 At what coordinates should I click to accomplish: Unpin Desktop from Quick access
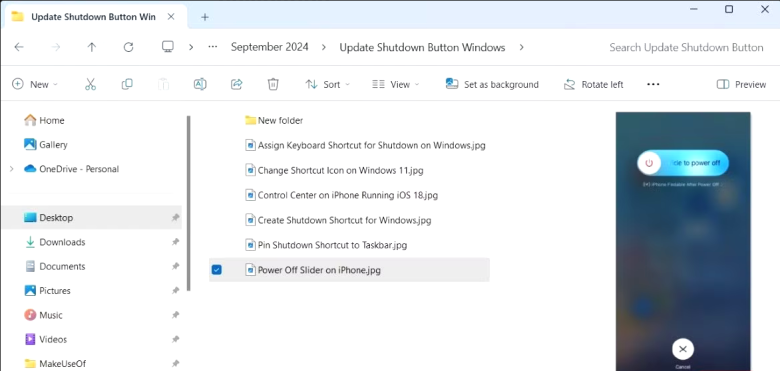175,218
